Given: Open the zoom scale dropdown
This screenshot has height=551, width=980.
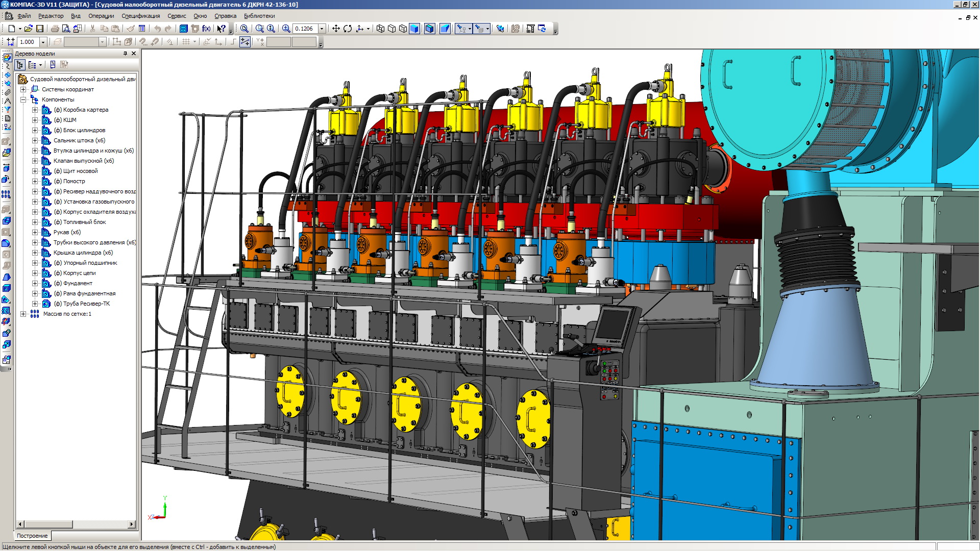Looking at the screenshot, I should click(322, 29).
